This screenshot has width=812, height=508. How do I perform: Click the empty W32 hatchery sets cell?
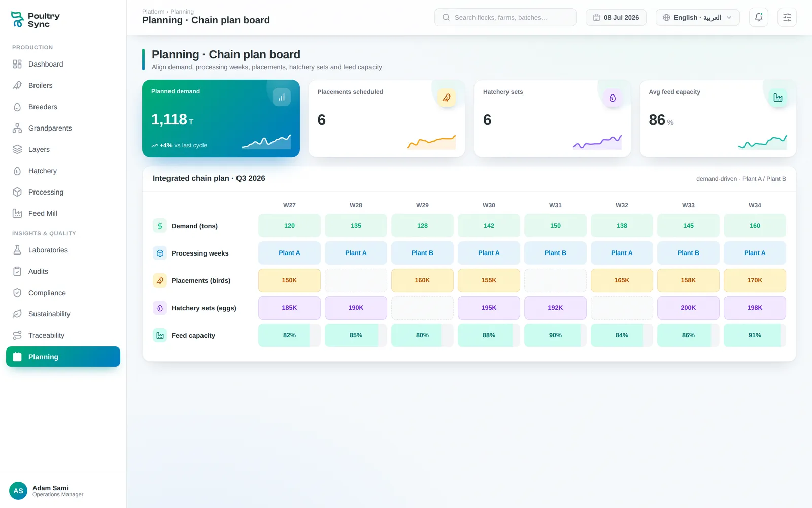[622, 308]
